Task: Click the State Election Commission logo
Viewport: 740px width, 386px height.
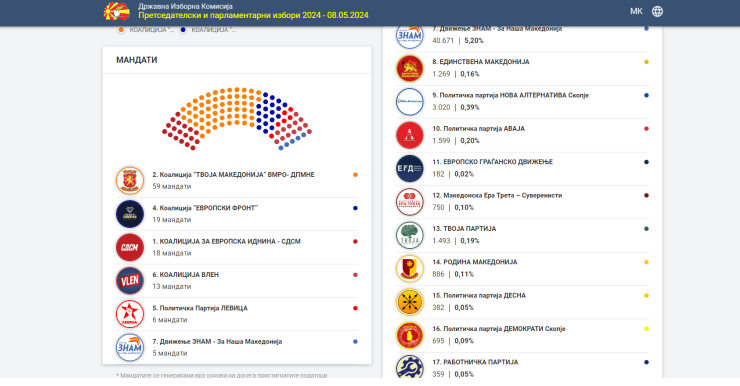Action: 117,11
